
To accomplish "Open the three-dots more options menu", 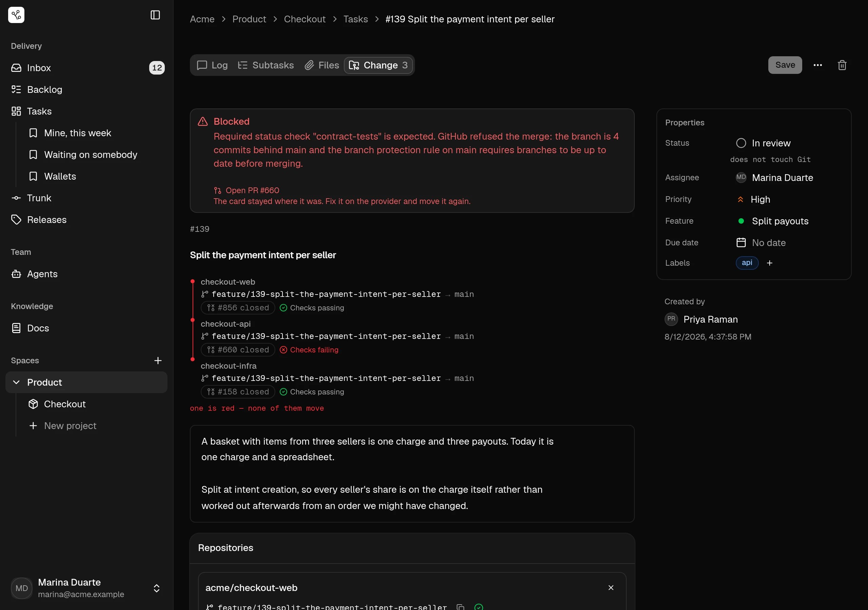I will (817, 65).
